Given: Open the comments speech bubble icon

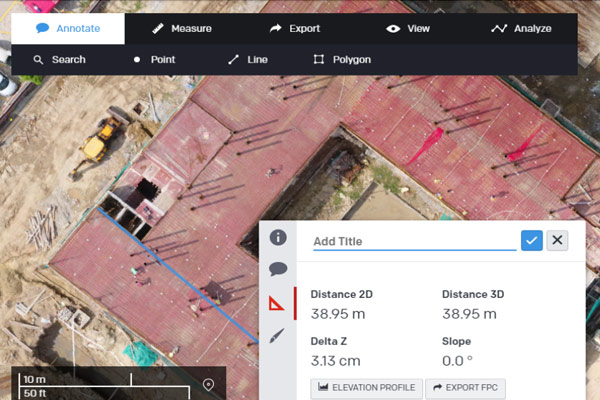Looking at the screenshot, I should pyautogui.click(x=278, y=269).
